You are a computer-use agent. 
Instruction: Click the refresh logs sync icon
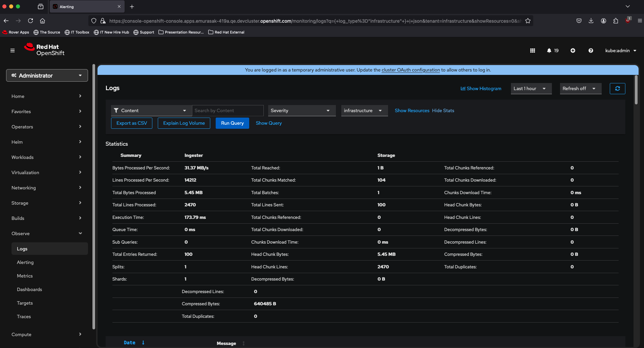click(617, 88)
